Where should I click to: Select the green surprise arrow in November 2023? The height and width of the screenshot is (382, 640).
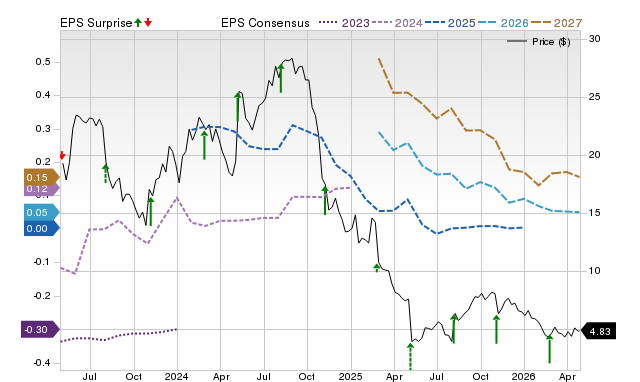pos(151,211)
